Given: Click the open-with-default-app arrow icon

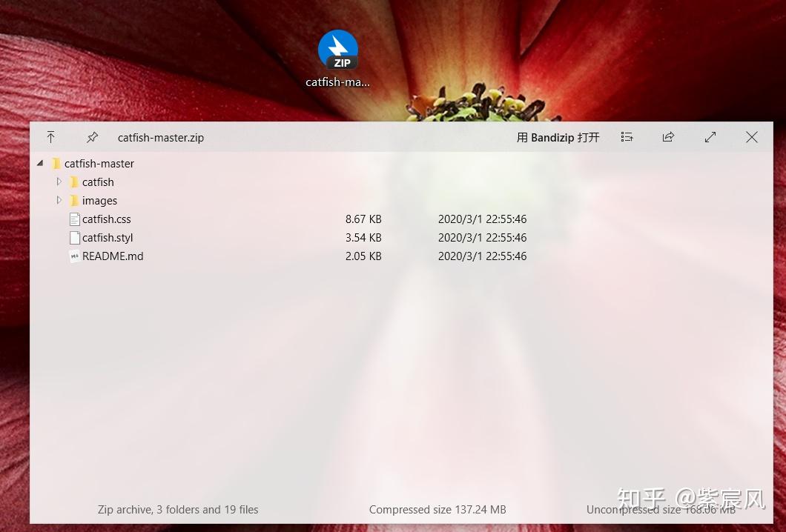Looking at the screenshot, I should tap(50, 137).
